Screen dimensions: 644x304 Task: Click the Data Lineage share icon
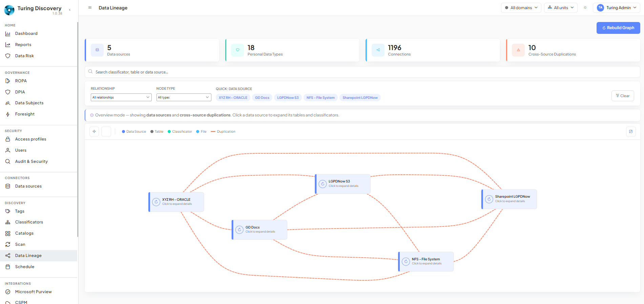point(8,256)
